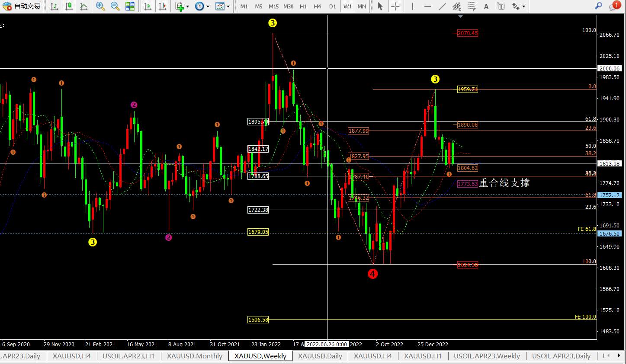Switch timeframe to M15
The height and width of the screenshot is (364, 626).
pos(273,6)
